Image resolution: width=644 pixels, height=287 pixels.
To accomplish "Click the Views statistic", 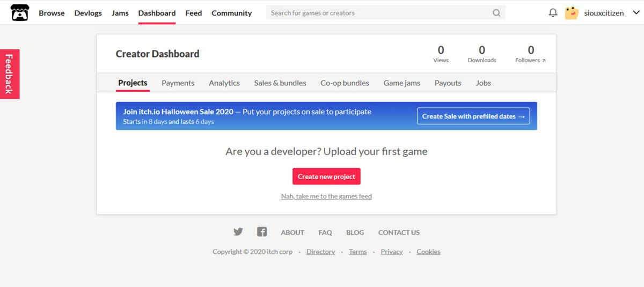I will click(x=441, y=54).
